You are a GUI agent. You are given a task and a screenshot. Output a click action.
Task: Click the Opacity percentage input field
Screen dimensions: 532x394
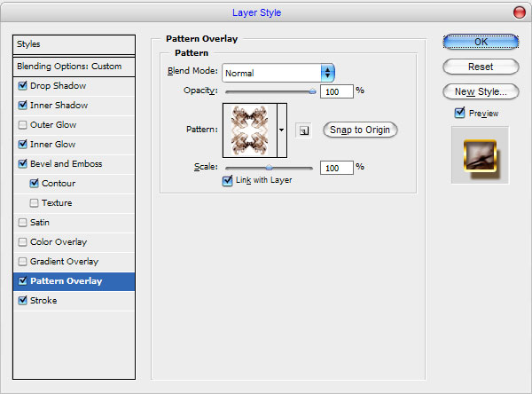pos(337,91)
